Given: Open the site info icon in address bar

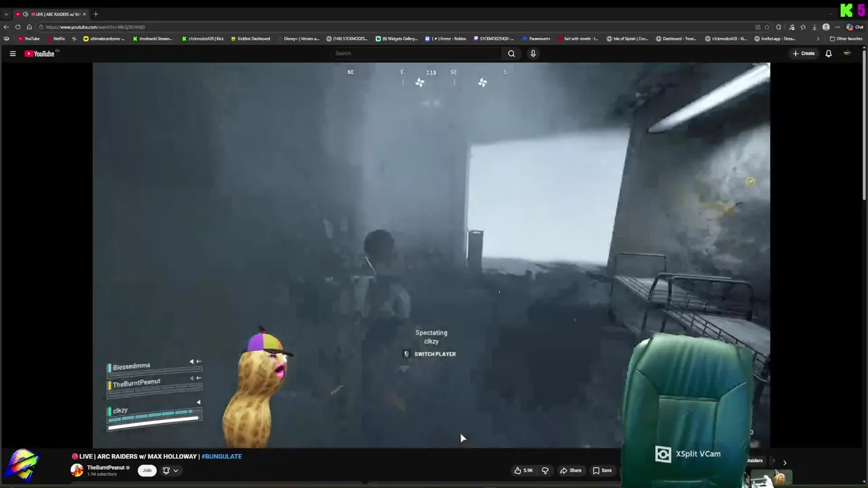Looking at the screenshot, I should click(x=41, y=27).
